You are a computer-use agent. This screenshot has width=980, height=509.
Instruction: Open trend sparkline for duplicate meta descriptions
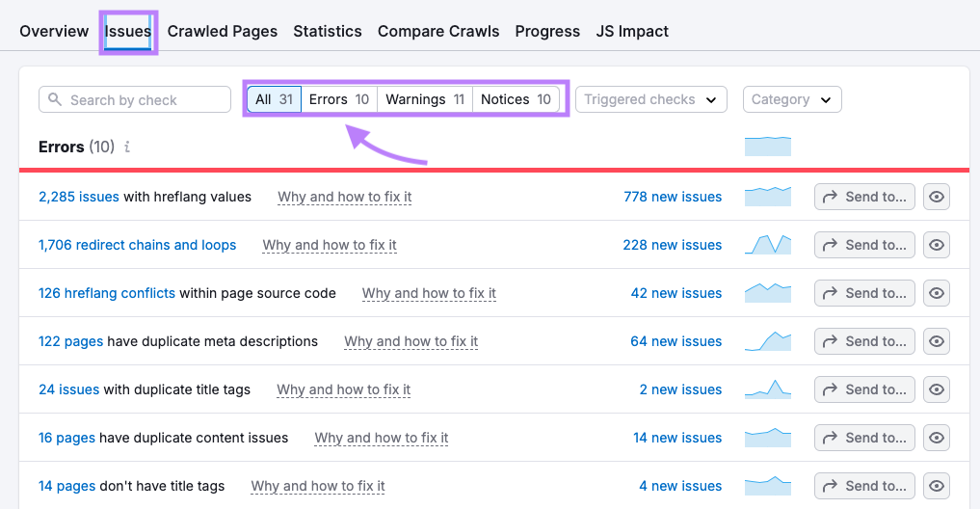[x=767, y=341]
